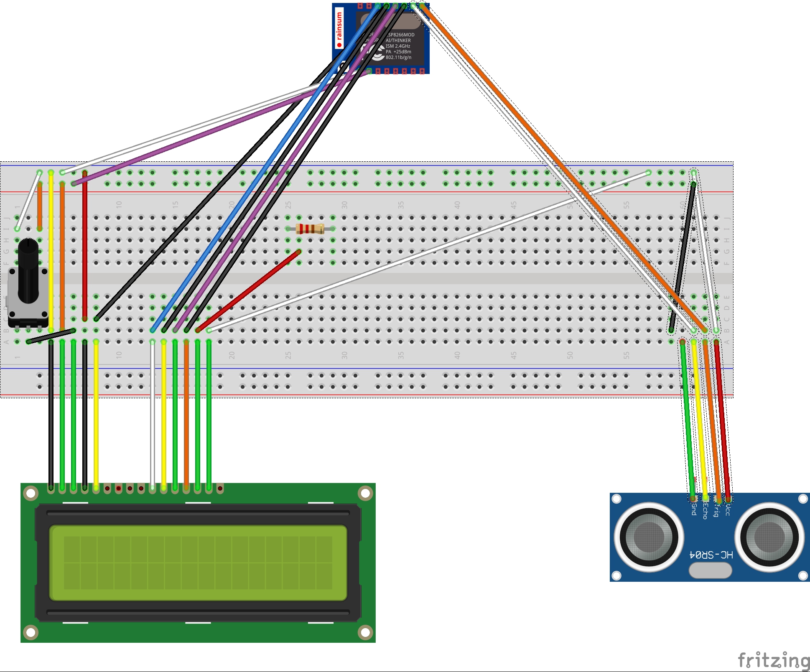Select the black wire to LCD's first pin

51,415
